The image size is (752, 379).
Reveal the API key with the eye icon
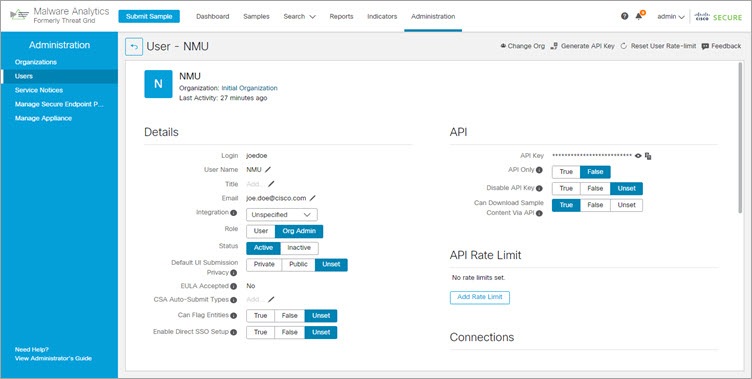point(638,156)
